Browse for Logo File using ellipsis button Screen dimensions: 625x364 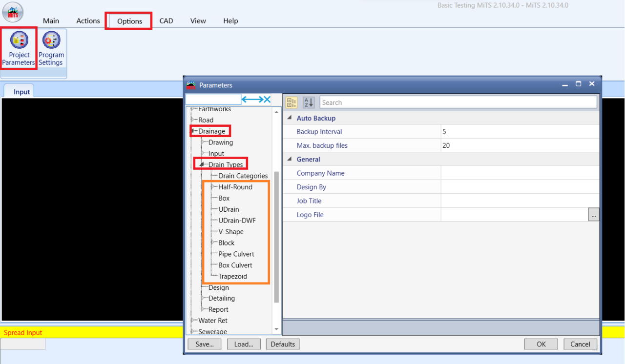[593, 215]
